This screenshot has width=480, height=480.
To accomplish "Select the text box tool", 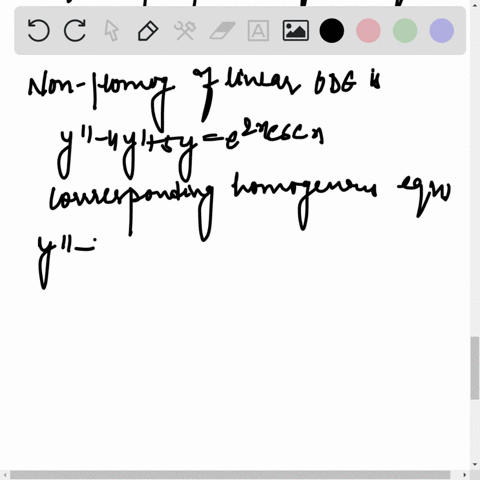I will [x=258, y=31].
